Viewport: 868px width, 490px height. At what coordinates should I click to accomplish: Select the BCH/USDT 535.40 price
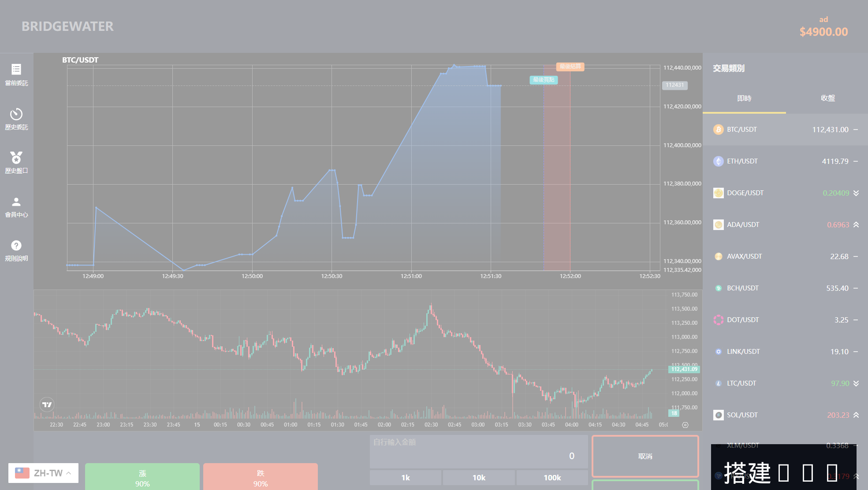[837, 288]
